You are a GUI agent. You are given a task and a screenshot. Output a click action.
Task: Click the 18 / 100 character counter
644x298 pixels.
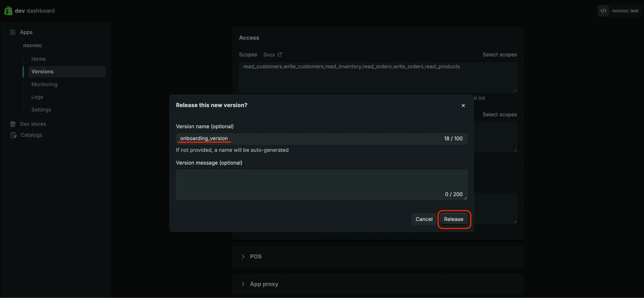(453, 139)
